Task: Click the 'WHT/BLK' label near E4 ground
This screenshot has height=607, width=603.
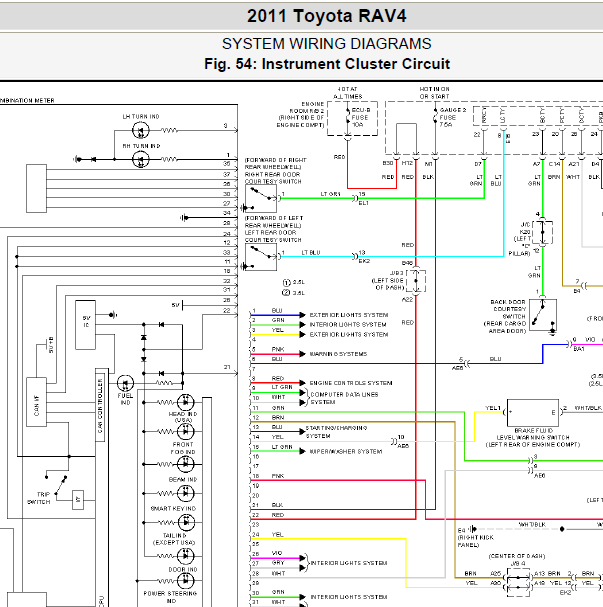Action: click(532, 525)
